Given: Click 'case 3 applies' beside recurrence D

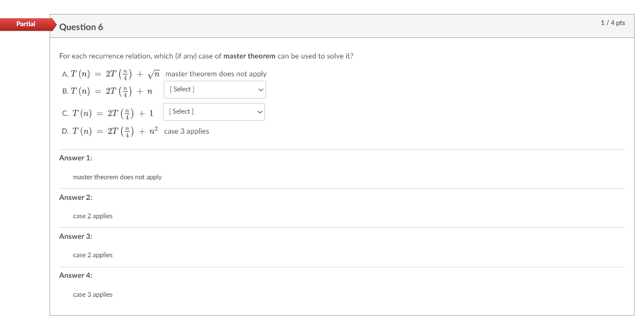Looking at the screenshot, I should [186, 131].
